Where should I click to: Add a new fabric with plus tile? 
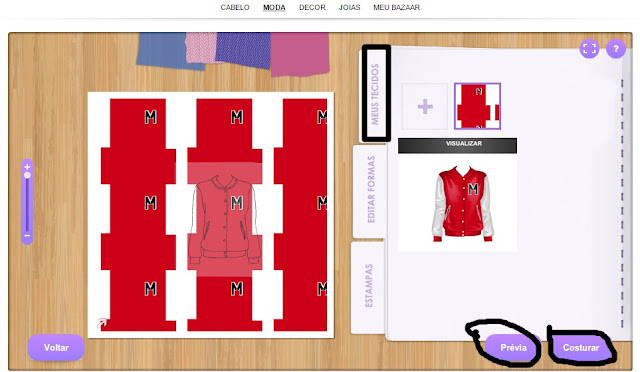coord(425,107)
